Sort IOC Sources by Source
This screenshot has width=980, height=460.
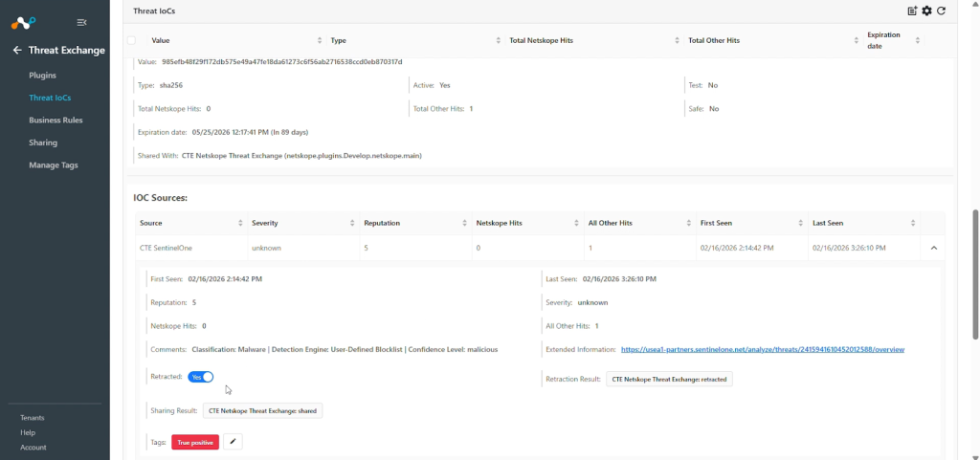click(x=240, y=223)
